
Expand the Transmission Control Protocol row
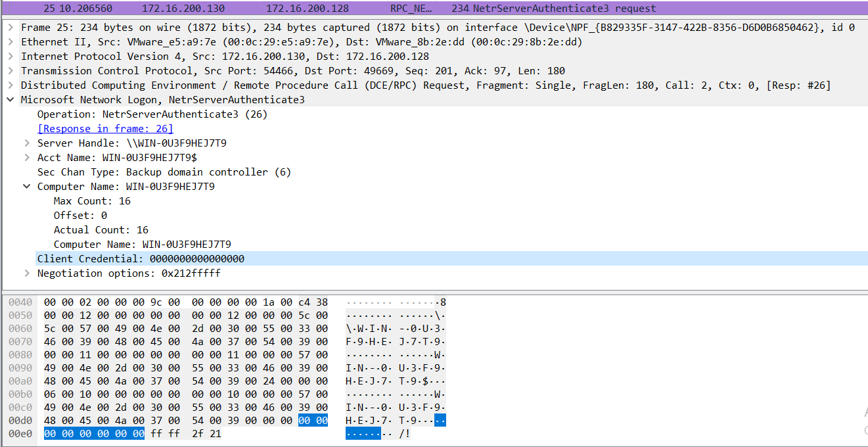(x=11, y=71)
